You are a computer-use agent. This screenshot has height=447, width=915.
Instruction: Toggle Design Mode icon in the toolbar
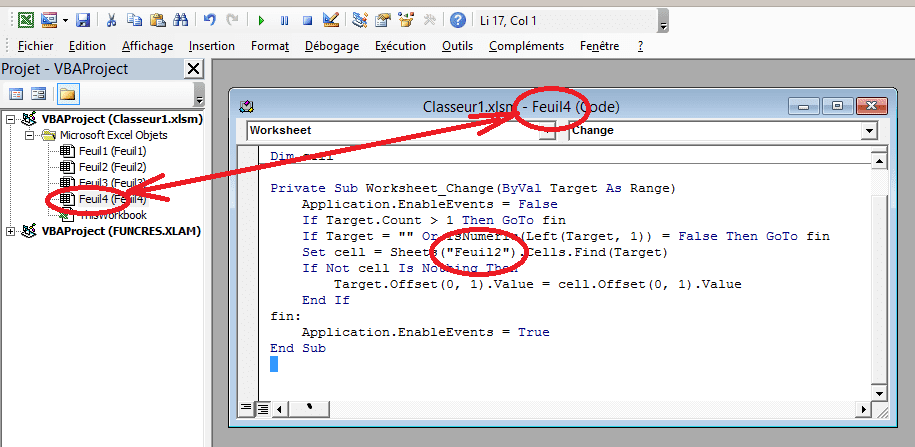(x=330, y=20)
